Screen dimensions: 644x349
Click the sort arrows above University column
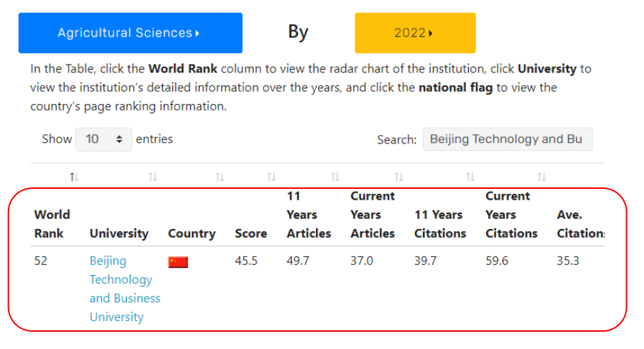(x=152, y=177)
